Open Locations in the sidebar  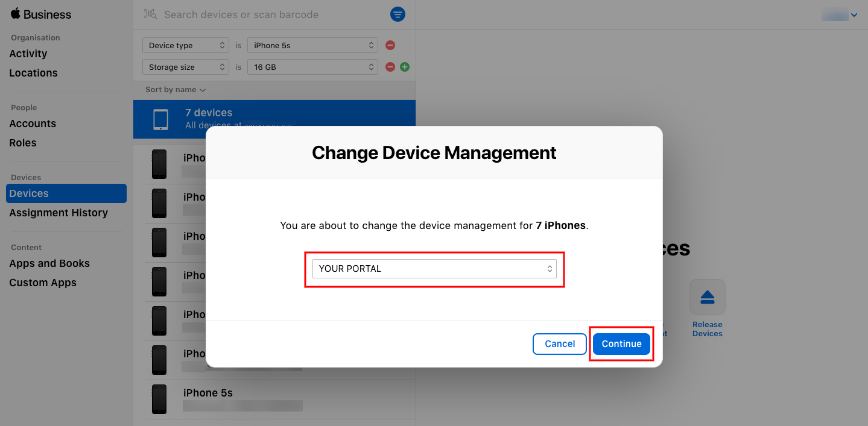[33, 73]
